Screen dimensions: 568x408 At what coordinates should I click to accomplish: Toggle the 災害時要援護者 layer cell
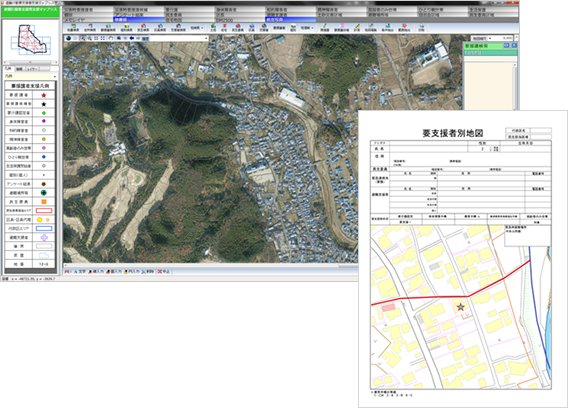88,9
